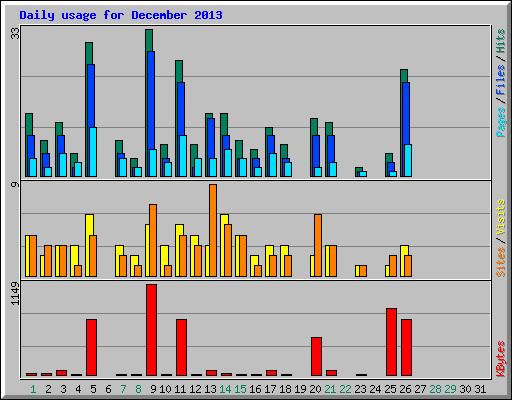Click the 'Visits' legend label
The image size is (512, 400).
coord(501,217)
